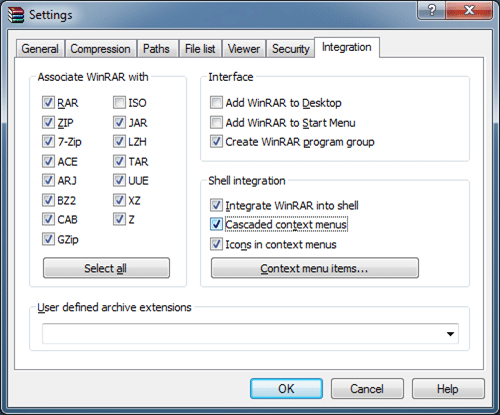Enable the ISO association checkbox
This screenshot has height=415, width=500.
(119, 102)
